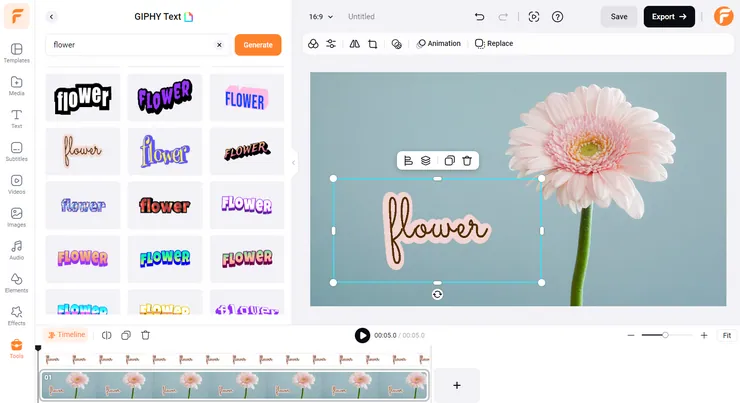Open the Text sidebar panel
Image resolution: width=740 pixels, height=403 pixels.
[17, 119]
